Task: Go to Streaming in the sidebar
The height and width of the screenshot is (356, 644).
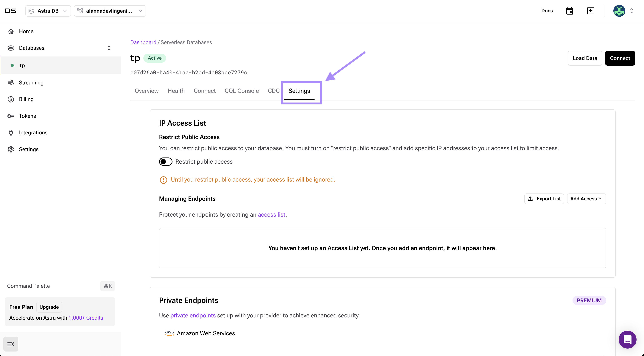Action: tap(31, 83)
